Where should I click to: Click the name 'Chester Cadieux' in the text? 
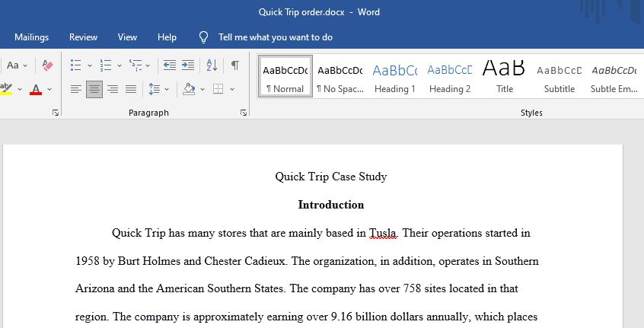click(245, 261)
